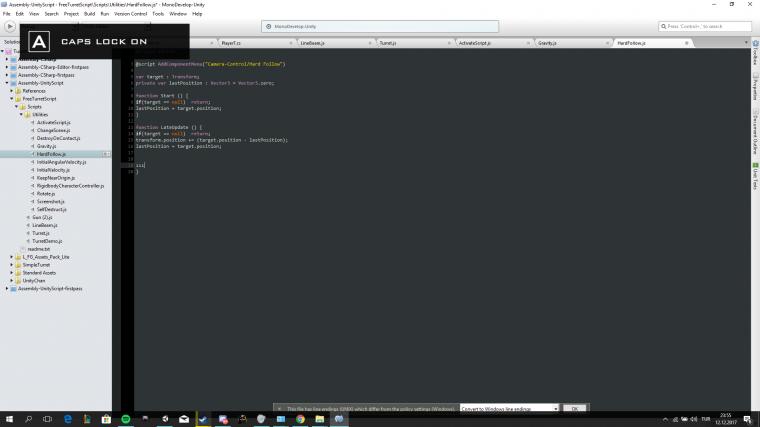Collapse the FreeTurretScript folder
The height and width of the screenshot is (427, 760).
point(12,98)
